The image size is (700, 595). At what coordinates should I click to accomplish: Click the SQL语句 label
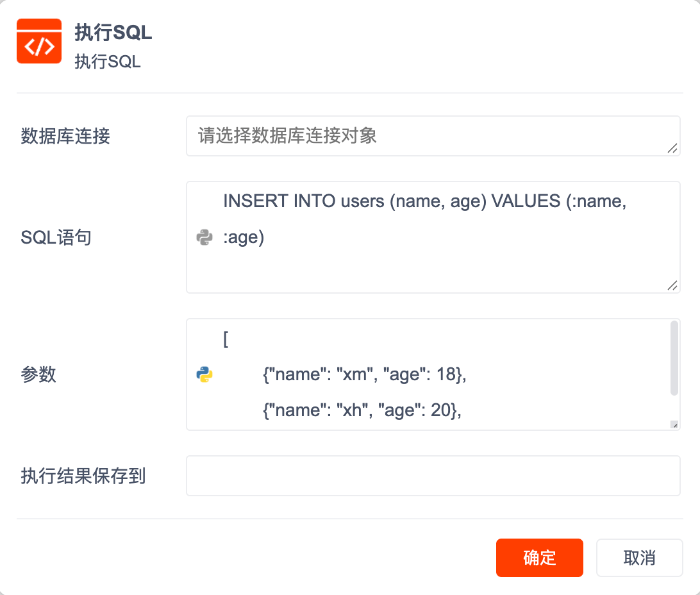point(56,238)
